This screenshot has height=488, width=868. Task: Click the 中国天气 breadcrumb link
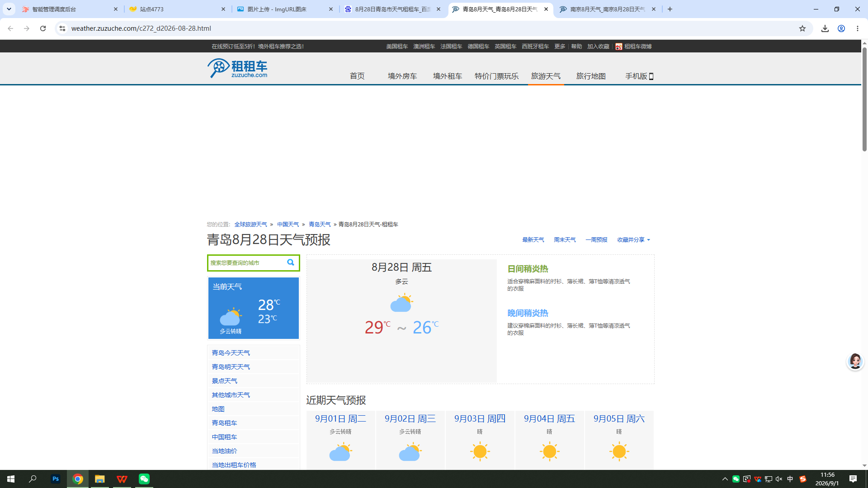[x=288, y=225]
